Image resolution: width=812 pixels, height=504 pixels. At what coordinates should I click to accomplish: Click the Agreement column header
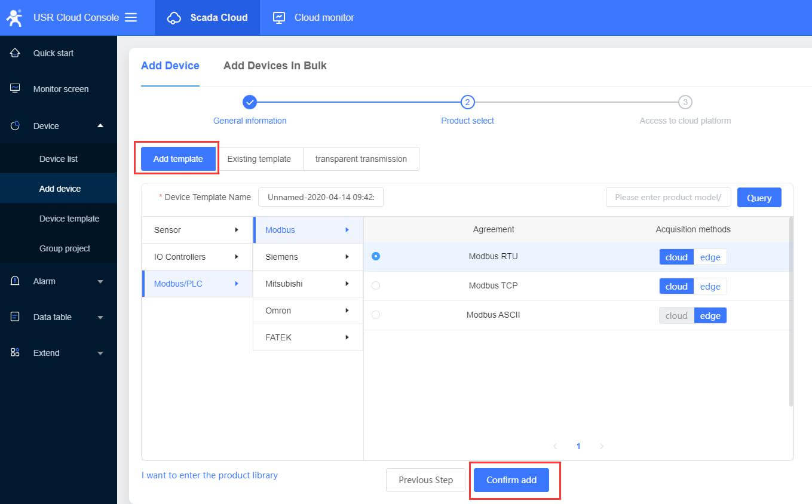coord(494,229)
